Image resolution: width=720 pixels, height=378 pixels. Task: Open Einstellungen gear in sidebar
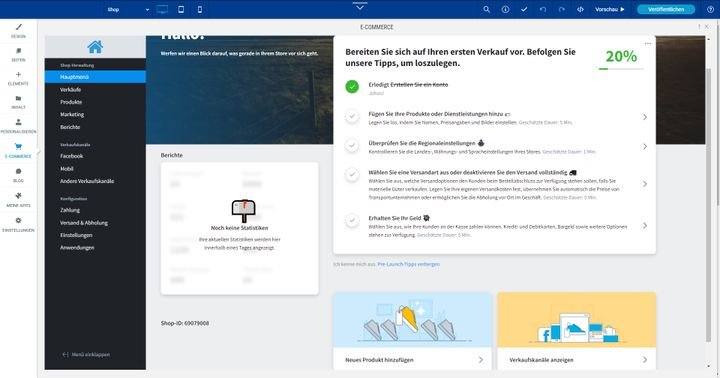(18, 220)
